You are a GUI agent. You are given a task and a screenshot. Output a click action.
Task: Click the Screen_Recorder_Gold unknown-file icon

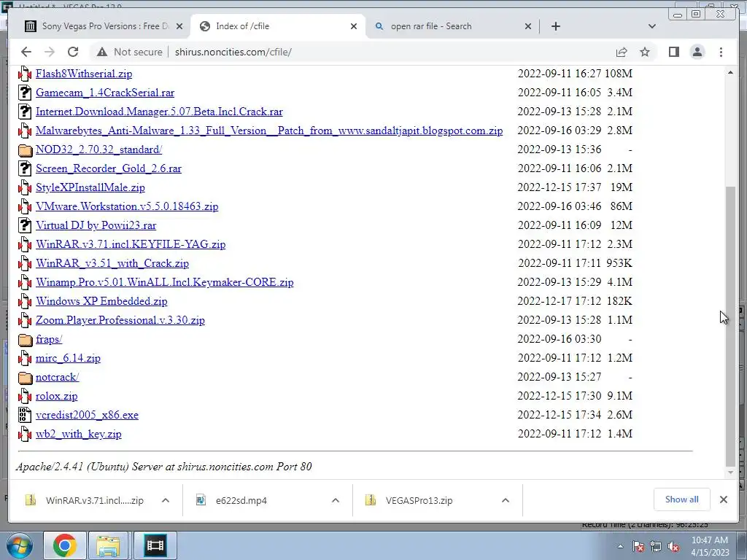tap(25, 168)
